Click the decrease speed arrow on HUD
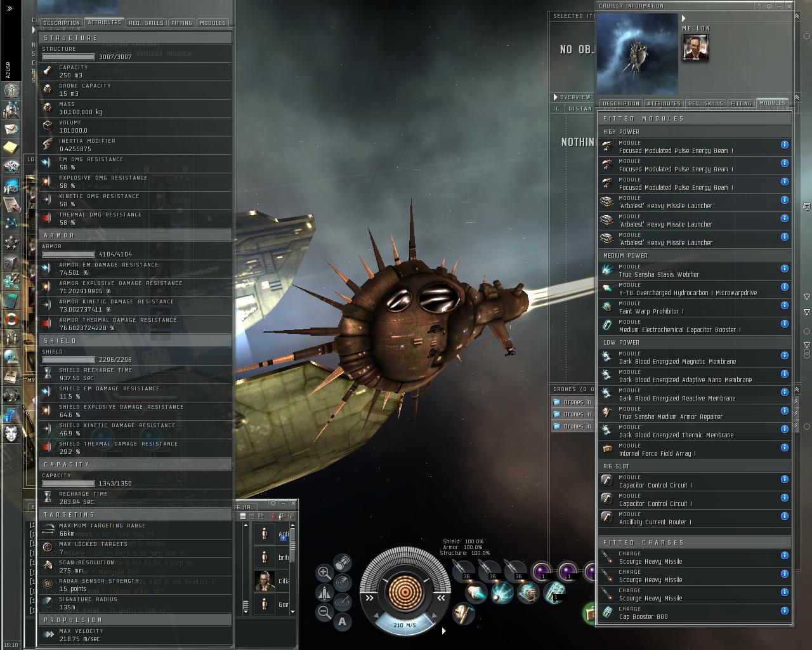 click(376, 616)
